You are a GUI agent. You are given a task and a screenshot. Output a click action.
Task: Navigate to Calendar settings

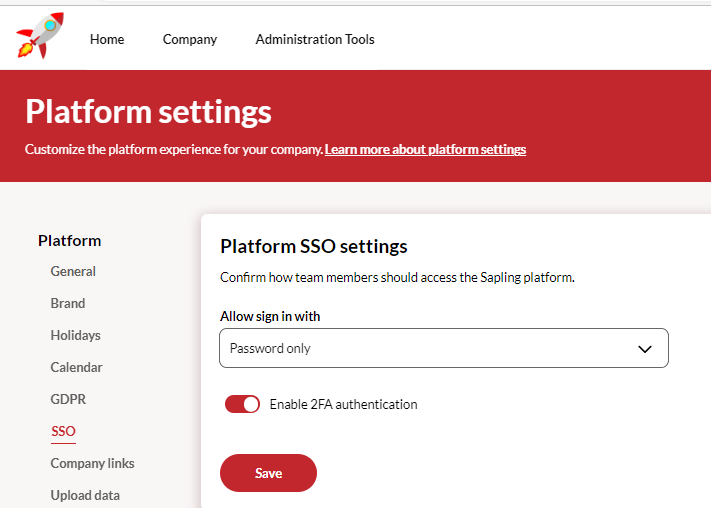[x=77, y=367]
